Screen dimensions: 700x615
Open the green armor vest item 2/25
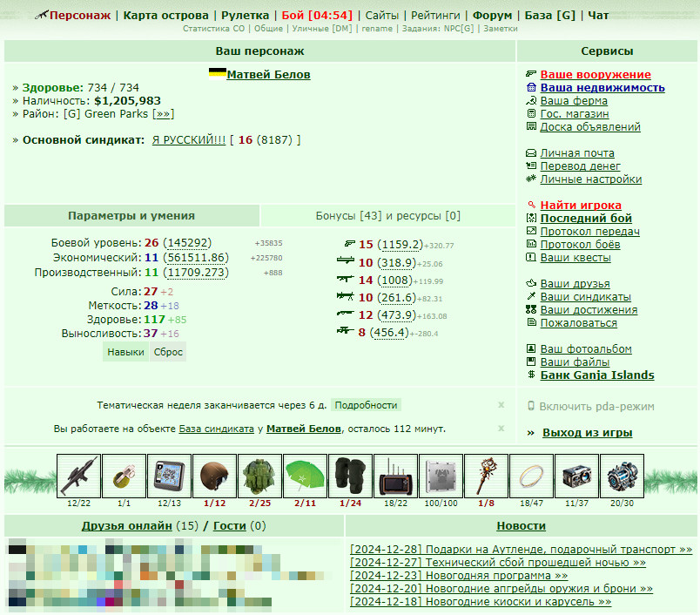(259, 476)
